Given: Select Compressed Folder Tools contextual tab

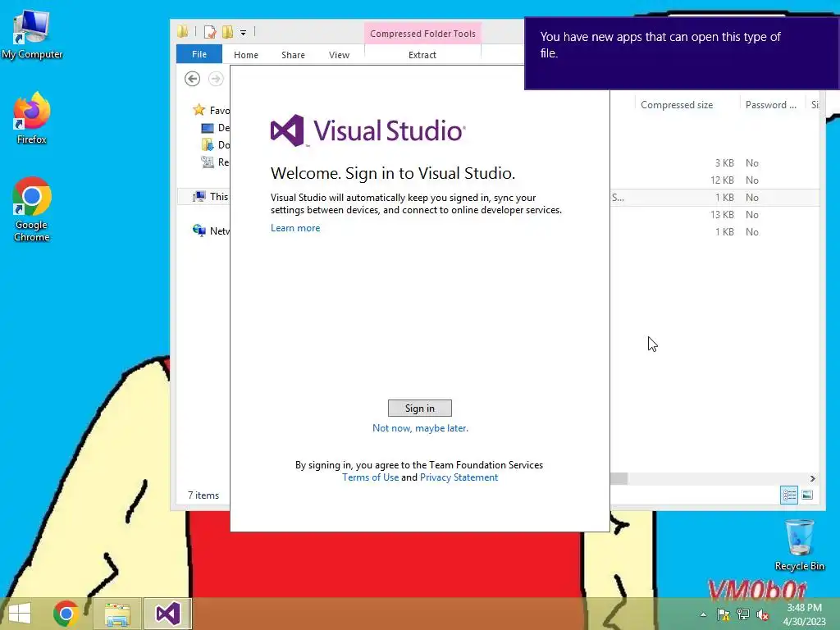Looking at the screenshot, I should [x=422, y=33].
